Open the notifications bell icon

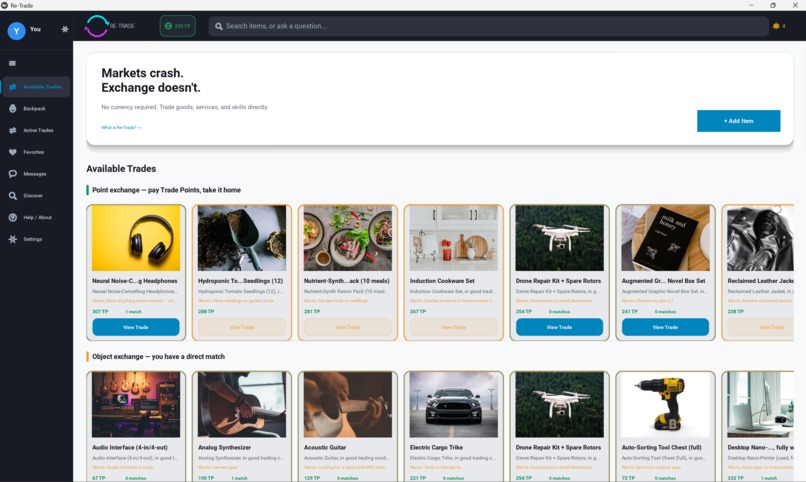(776, 26)
